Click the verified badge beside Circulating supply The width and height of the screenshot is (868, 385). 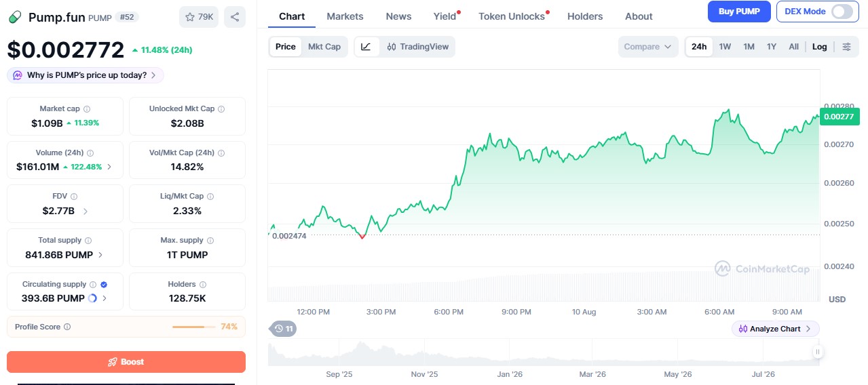click(x=104, y=284)
